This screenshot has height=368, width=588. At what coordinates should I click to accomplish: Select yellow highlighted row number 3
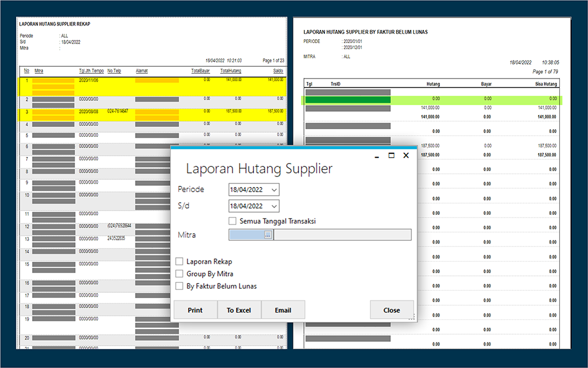pyautogui.click(x=152, y=114)
